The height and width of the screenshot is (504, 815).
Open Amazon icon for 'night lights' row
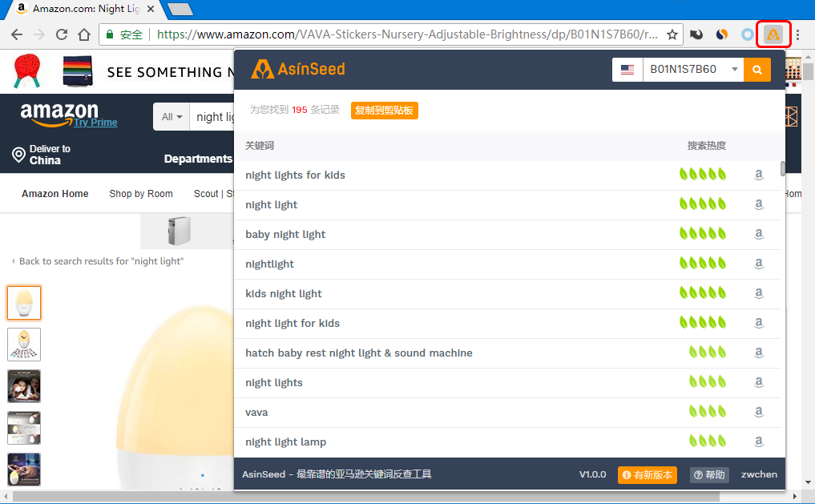(x=758, y=382)
